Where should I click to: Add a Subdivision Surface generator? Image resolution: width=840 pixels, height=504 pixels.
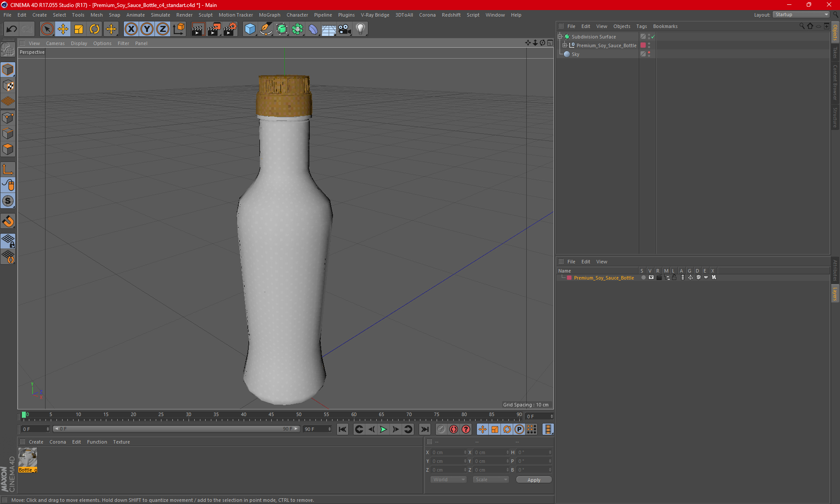(282, 29)
